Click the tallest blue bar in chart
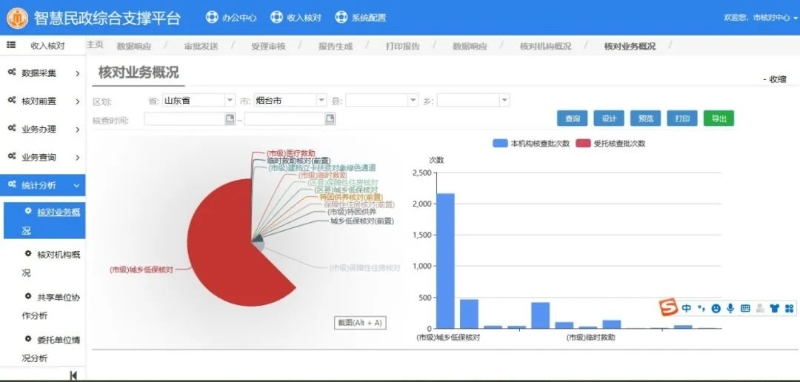Screen dimensions: 800x382 pos(445,261)
